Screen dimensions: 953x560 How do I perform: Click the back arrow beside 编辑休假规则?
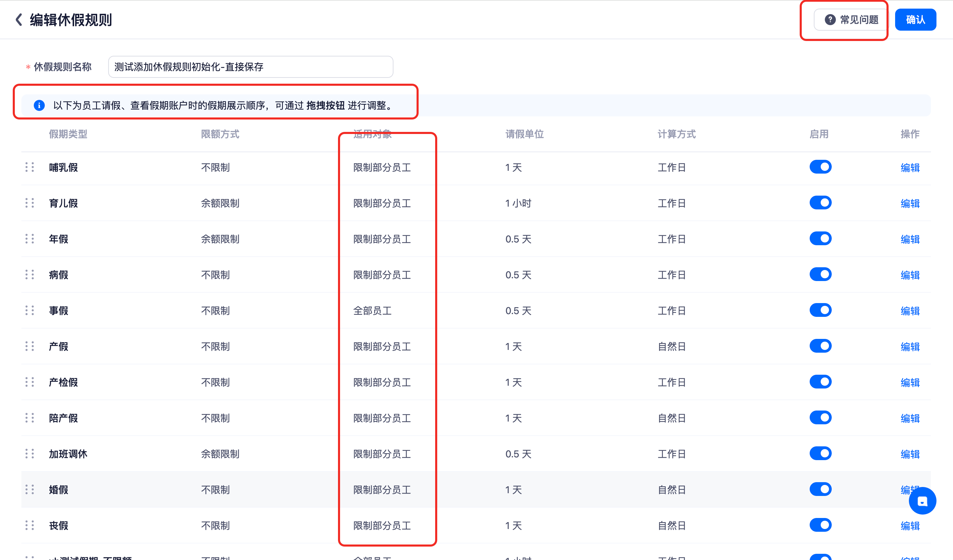coord(19,20)
